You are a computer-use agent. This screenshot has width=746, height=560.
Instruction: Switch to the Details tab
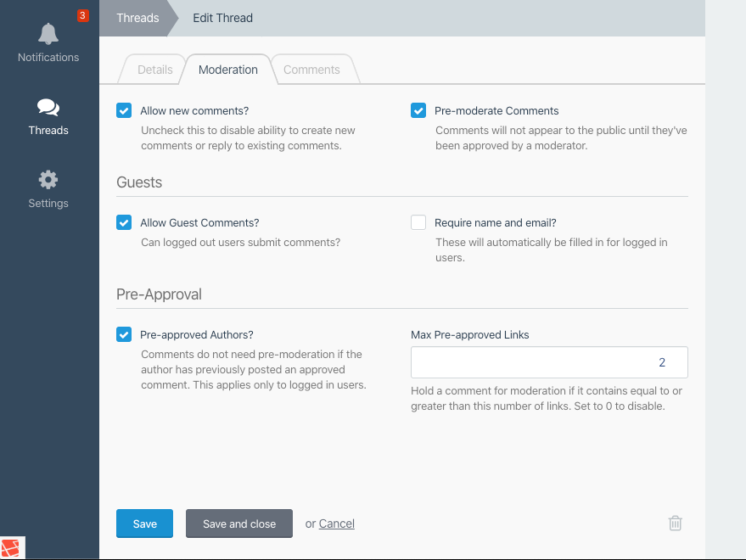tap(154, 70)
